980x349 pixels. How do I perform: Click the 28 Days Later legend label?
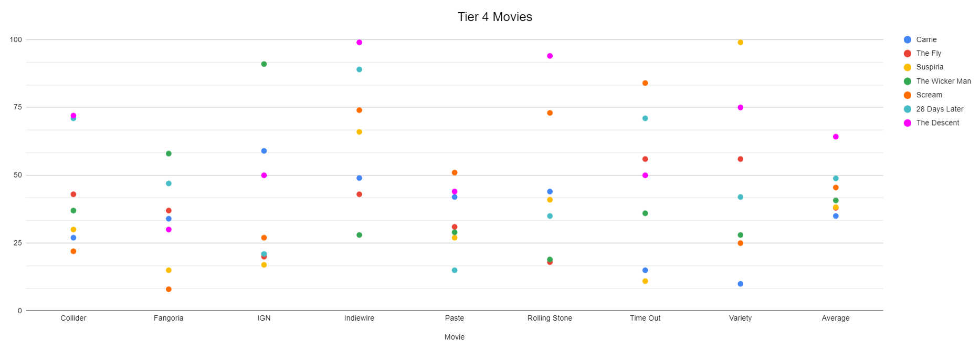940,109
